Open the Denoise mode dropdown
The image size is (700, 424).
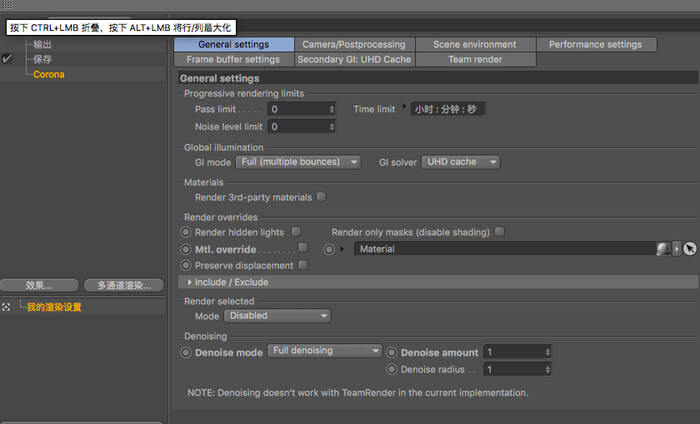coord(325,351)
